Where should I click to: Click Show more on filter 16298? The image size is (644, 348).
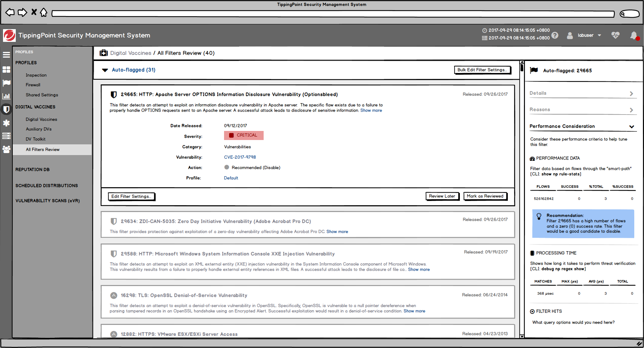[x=415, y=311]
